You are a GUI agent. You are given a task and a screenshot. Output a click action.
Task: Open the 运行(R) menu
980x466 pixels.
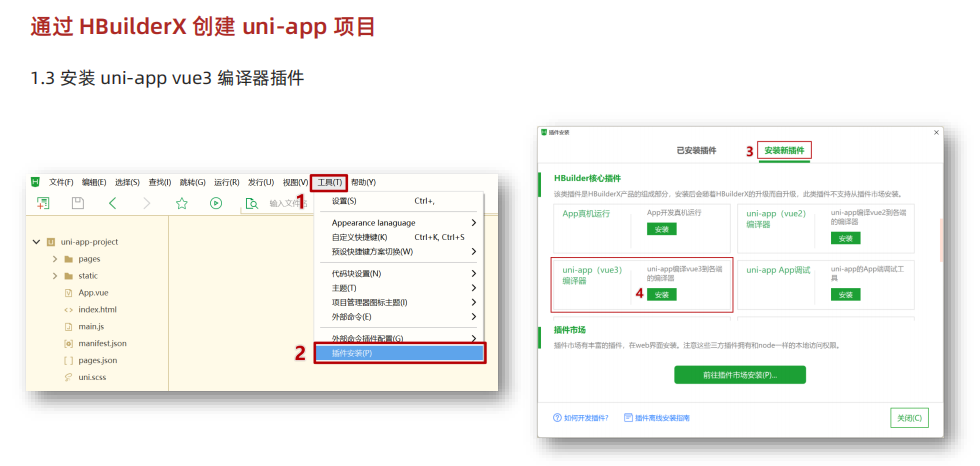226,182
